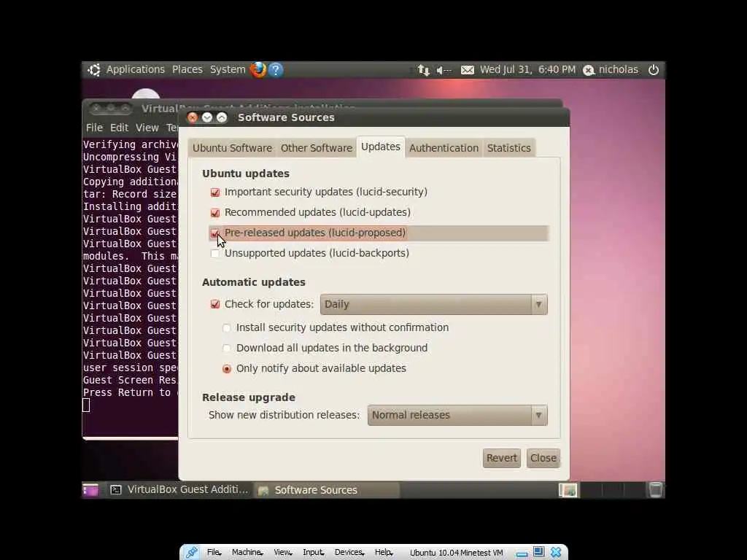Open the terminal window's File menu
Image resolution: width=747 pixels, height=560 pixels.
point(94,128)
